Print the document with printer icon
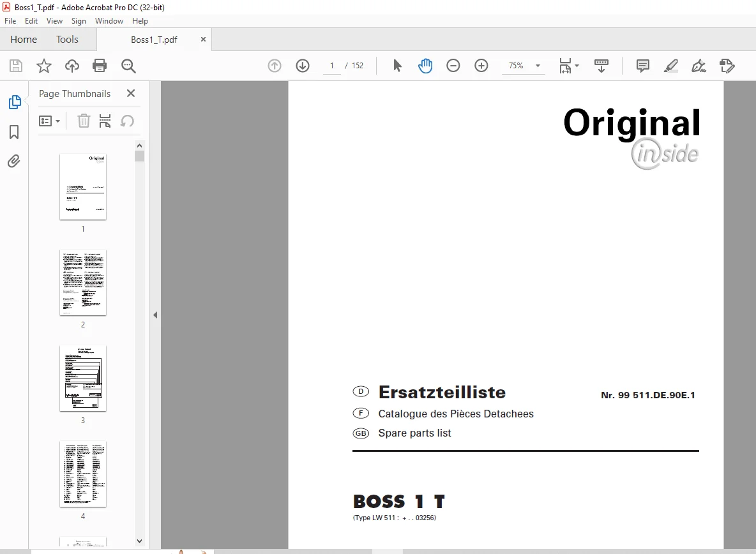 point(100,66)
